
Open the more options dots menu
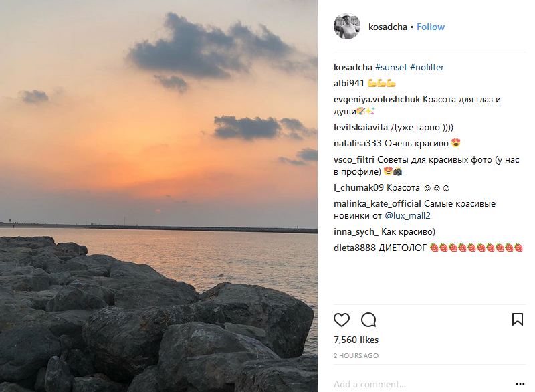click(519, 384)
